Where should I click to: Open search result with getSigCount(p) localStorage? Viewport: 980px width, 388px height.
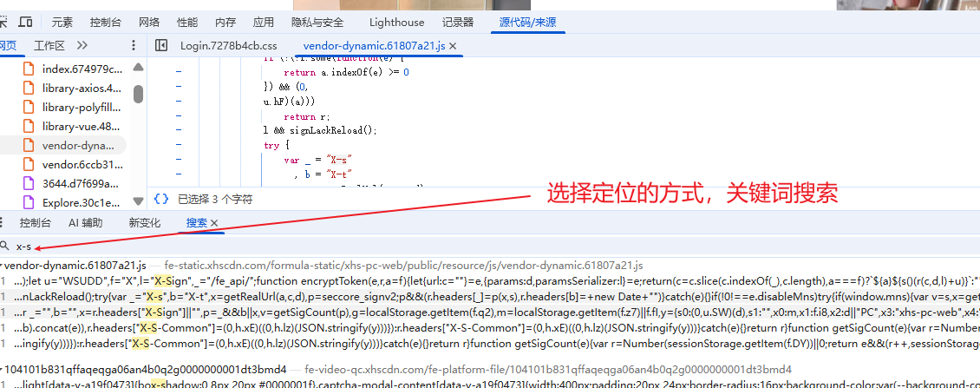pyautogui.click(x=490, y=312)
